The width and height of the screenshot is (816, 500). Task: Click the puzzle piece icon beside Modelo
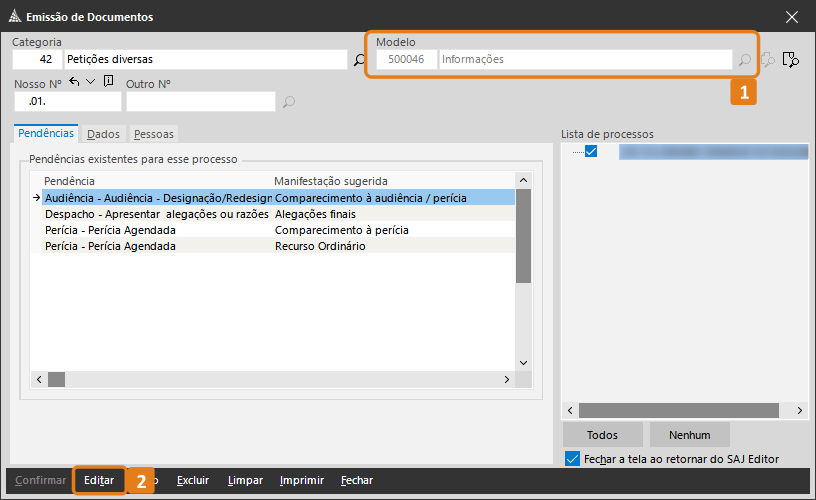[x=768, y=60]
